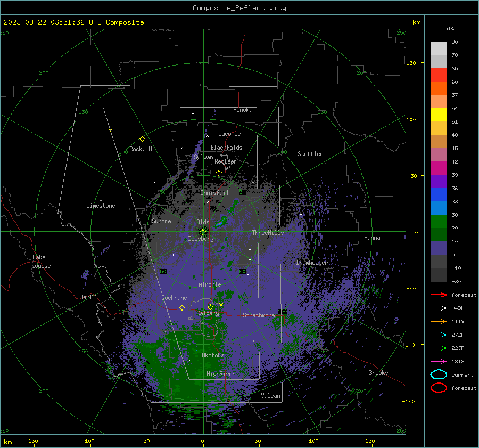Click the RedDeer city label
479x448 pixels.
(x=226, y=161)
